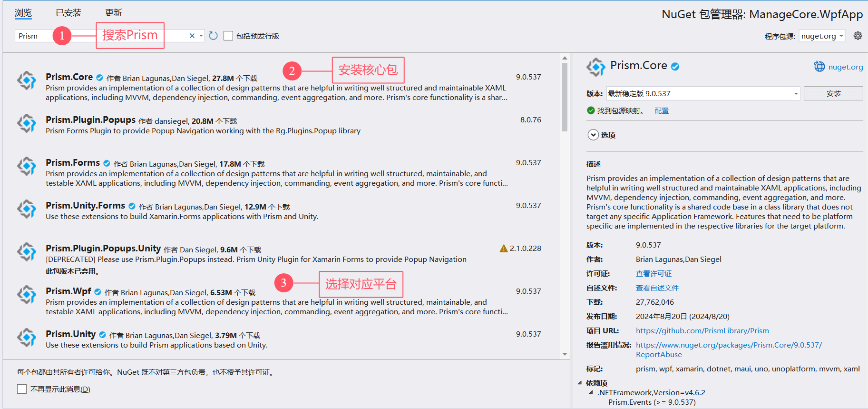Enable the 包括预发行版 checkbox

pos(228,36)
